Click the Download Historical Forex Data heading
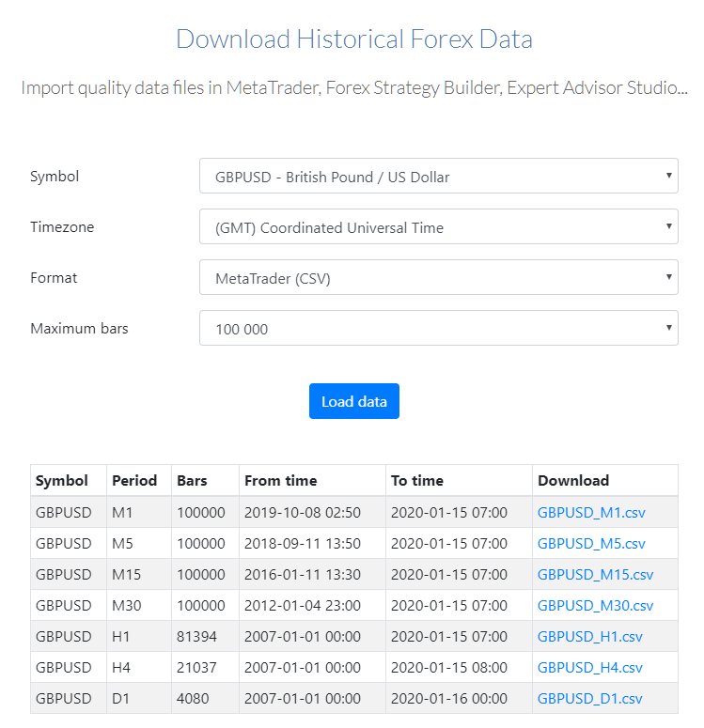 pos(354,39)
